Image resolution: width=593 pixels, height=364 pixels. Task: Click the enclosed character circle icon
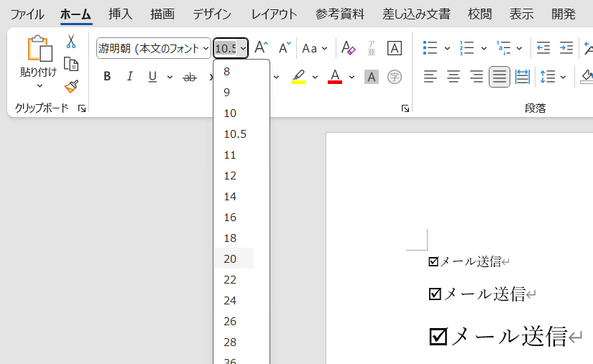click(395, 77)
